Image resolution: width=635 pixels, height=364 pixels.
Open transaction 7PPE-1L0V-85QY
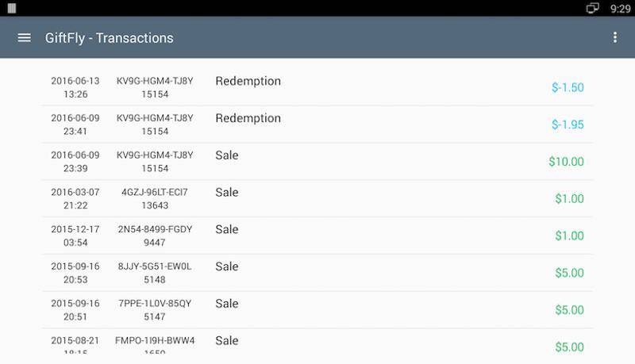pos(317,310)
